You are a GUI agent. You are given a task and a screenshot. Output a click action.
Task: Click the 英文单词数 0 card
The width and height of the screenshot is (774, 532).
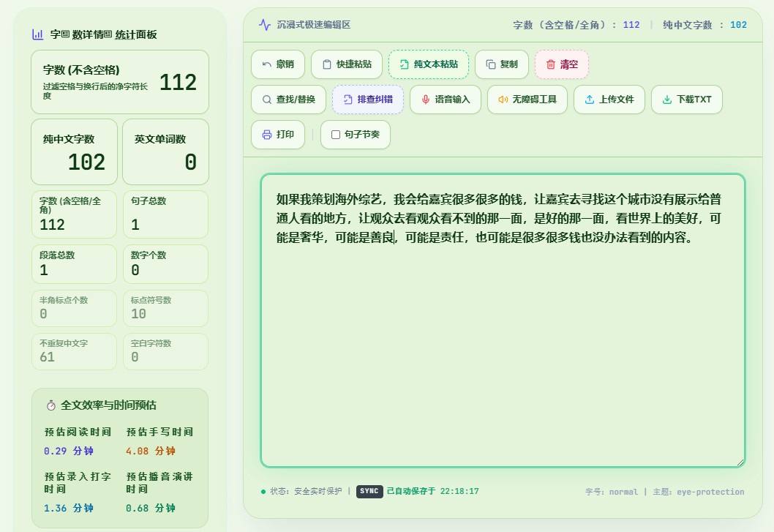tap(165, 151)
